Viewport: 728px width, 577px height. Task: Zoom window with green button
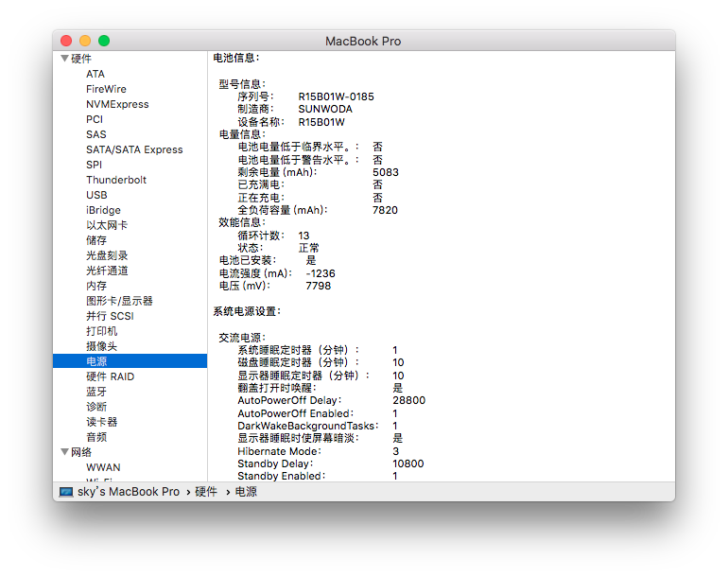pyautogui.click(x=104, y=41)
